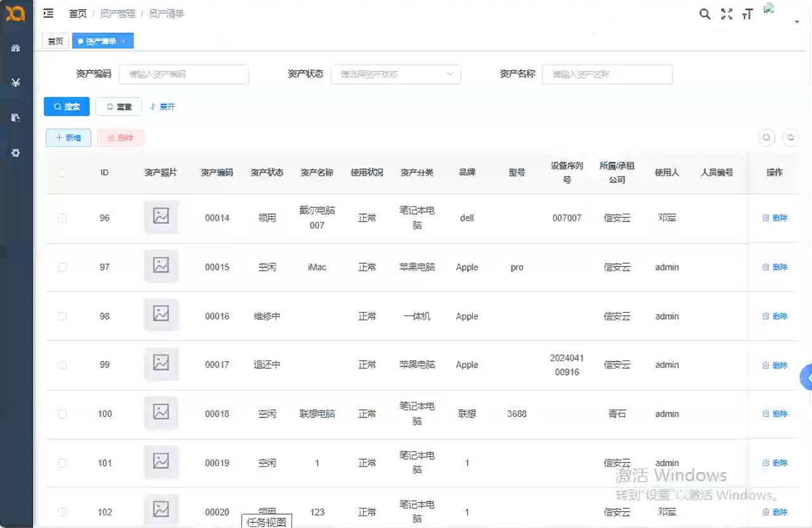Close the 资产清单 tab with its x
The image size is (812, 528).
123,41
